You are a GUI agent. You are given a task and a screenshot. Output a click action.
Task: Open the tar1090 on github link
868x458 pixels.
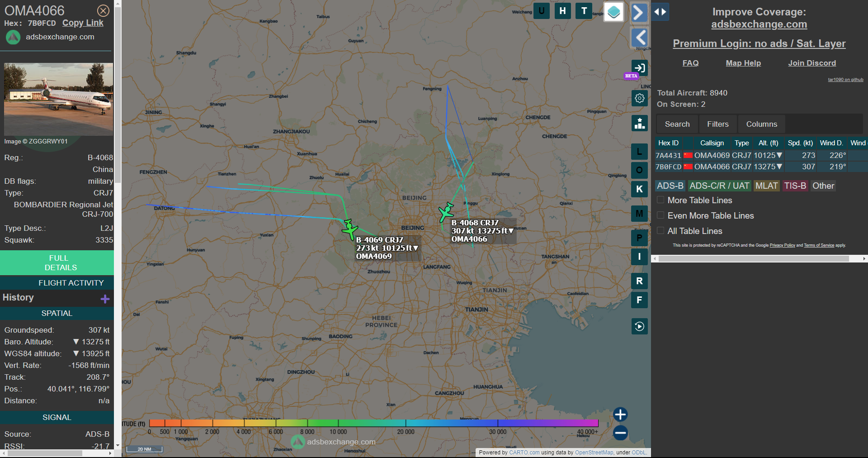(845, 80)
